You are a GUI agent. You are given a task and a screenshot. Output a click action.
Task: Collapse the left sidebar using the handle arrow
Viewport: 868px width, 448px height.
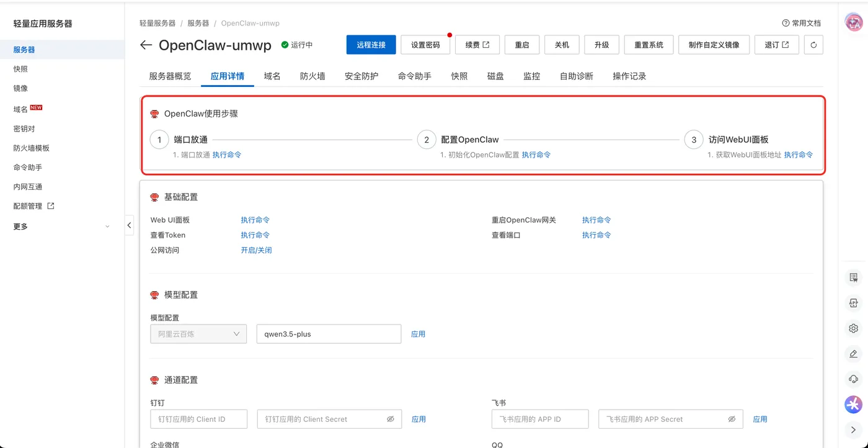click(129, 225)
